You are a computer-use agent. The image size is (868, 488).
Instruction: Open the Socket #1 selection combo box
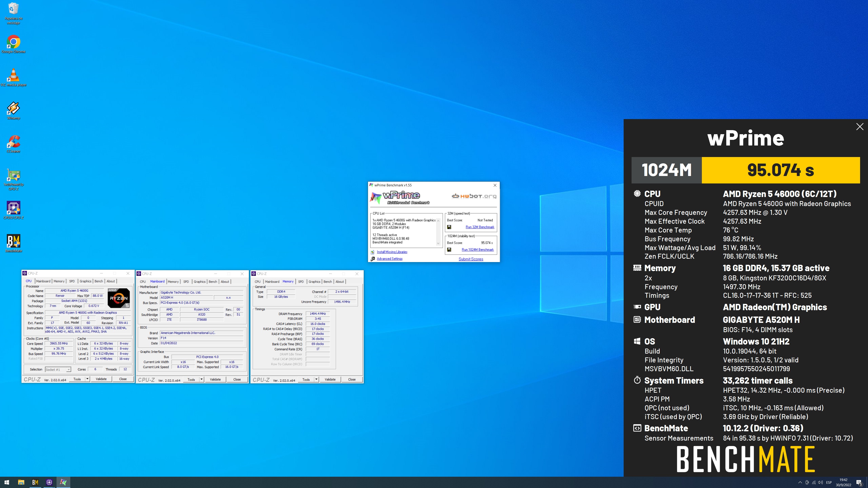pyautogui.click(x=58, y=369)
